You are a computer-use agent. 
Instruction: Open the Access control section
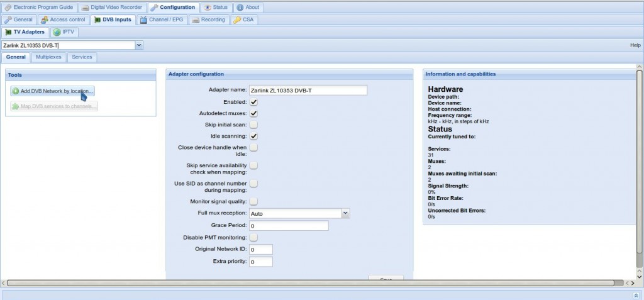pyautogui.click(x=64, y=19)
